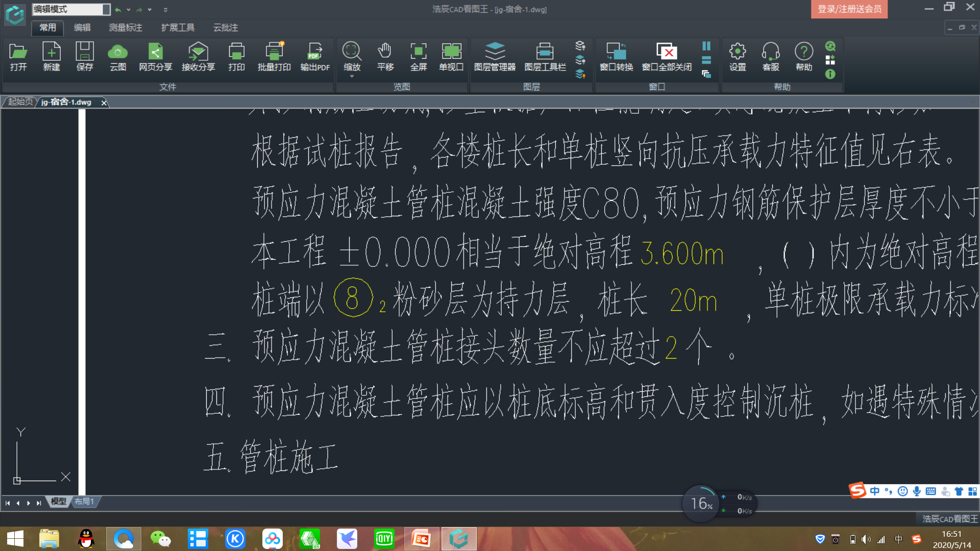Open QQ penguin from the taskbar
This screenshot has height=551, width=980.
86,539
